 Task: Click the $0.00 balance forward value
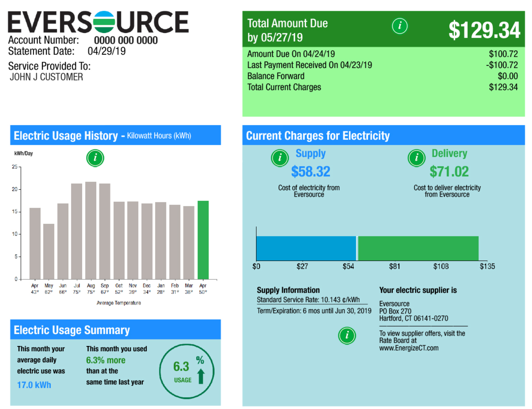pos(508,76)
